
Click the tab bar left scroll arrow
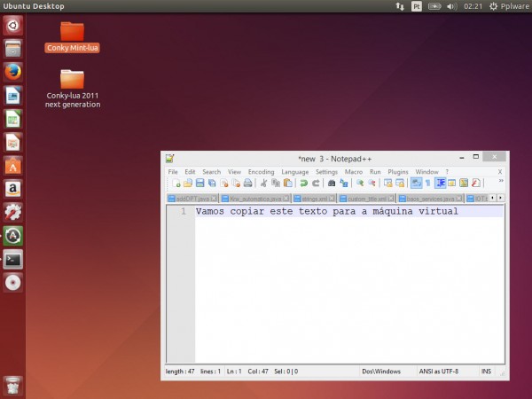(492, 198)
